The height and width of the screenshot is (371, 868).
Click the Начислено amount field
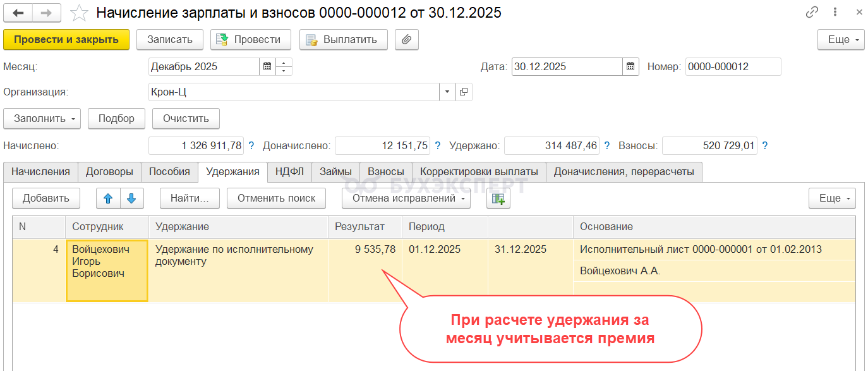point(196,145)
